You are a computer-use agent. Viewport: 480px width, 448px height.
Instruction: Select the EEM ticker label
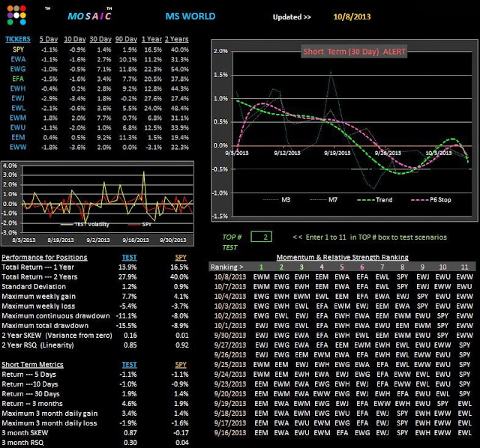click(18, 138)
